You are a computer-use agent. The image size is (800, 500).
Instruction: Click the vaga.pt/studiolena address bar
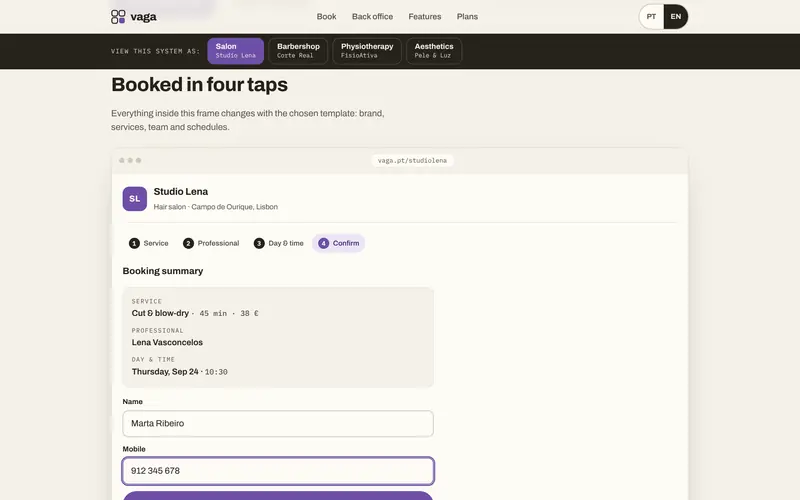412,160
